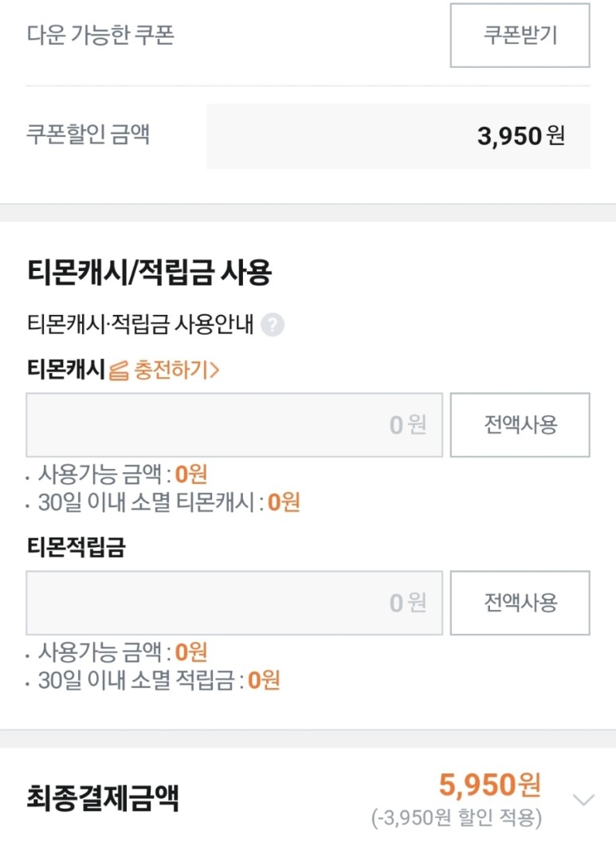
Task: Focus the 티몬적립금 amount input field
Action: pos(233,603)
